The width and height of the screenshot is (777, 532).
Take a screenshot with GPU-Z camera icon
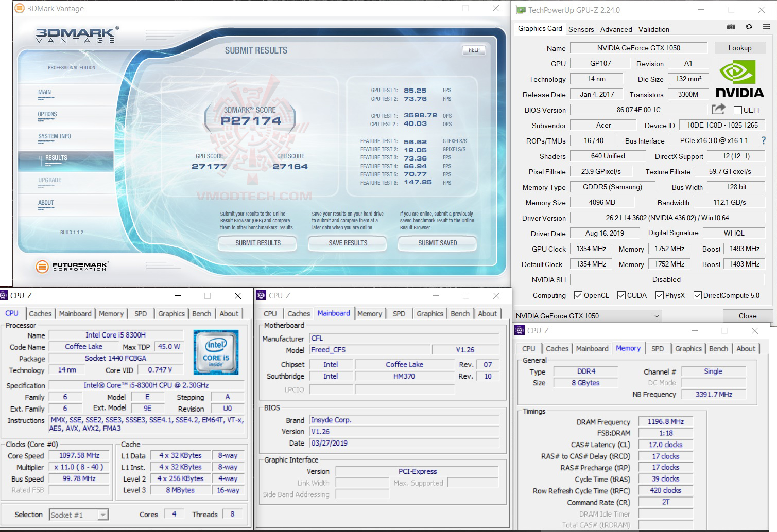click(x=731, y=27)
